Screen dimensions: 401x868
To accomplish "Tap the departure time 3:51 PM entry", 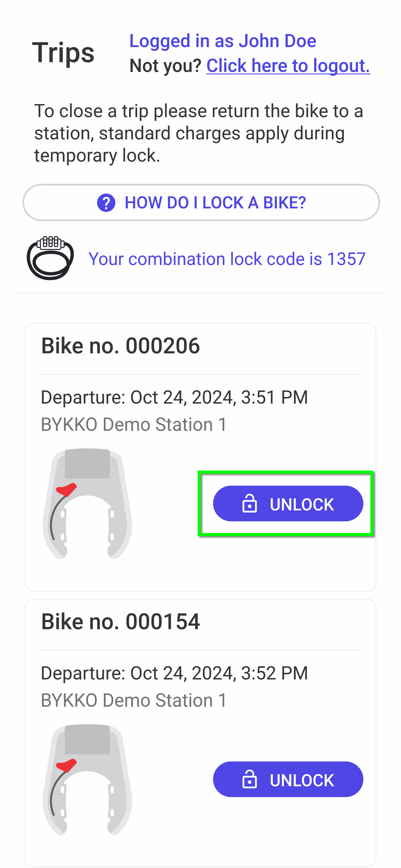I will (174, 397).
